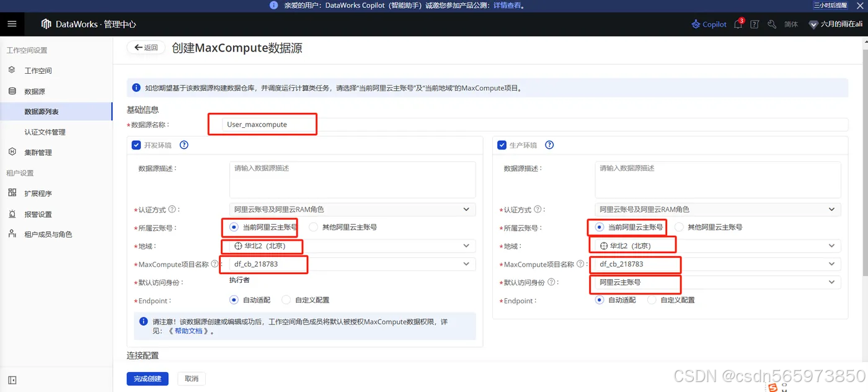Click the 集群管理 hexagon icon
The image size is (868, 392).
11,152
